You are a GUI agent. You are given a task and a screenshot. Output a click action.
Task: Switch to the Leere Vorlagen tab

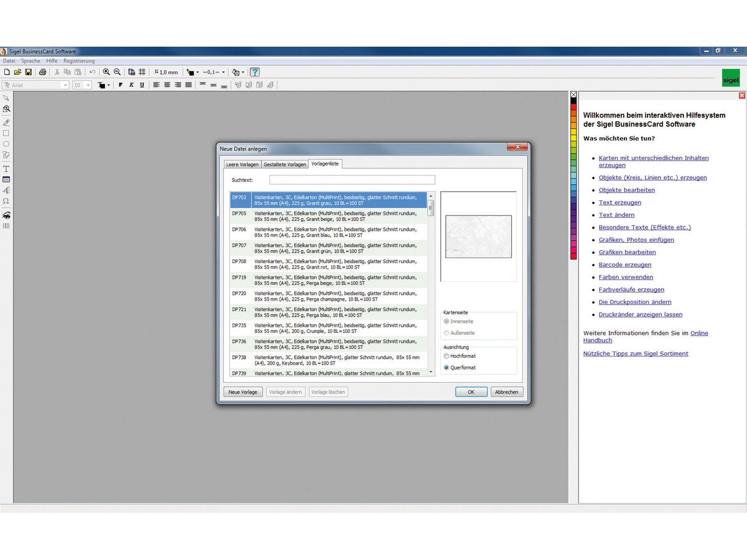(x=242, y=164)
